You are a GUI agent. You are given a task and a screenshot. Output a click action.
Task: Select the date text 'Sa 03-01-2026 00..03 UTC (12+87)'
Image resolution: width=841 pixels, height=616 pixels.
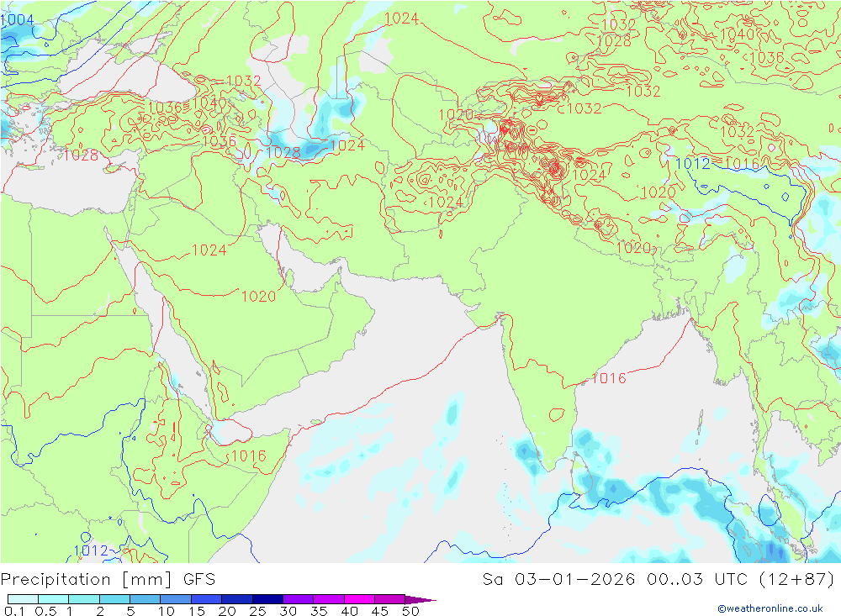[659, 580]
